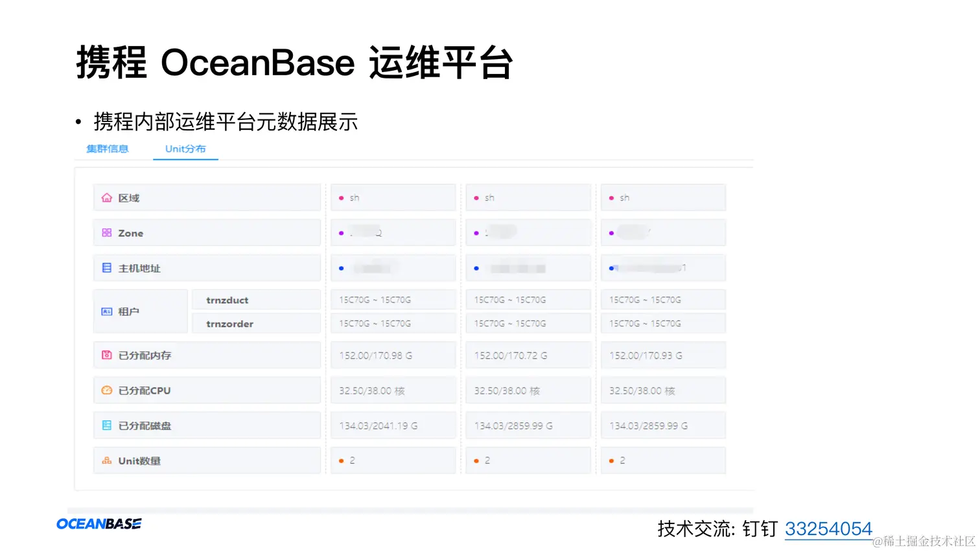The width and height of the screenshot is (980, 552).
Task: Click the 152.00/170.93 G memory value
Action: pos(646,355)
